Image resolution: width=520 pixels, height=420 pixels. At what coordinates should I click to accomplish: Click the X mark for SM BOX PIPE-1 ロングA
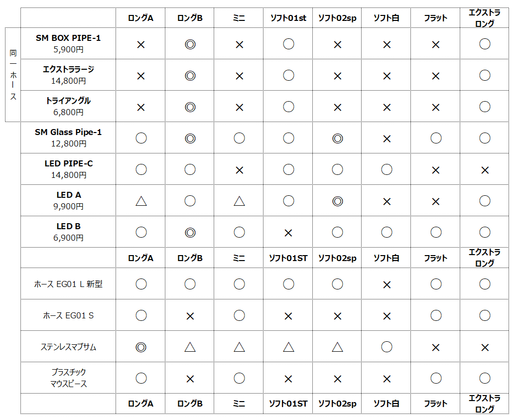pos(141,44)
